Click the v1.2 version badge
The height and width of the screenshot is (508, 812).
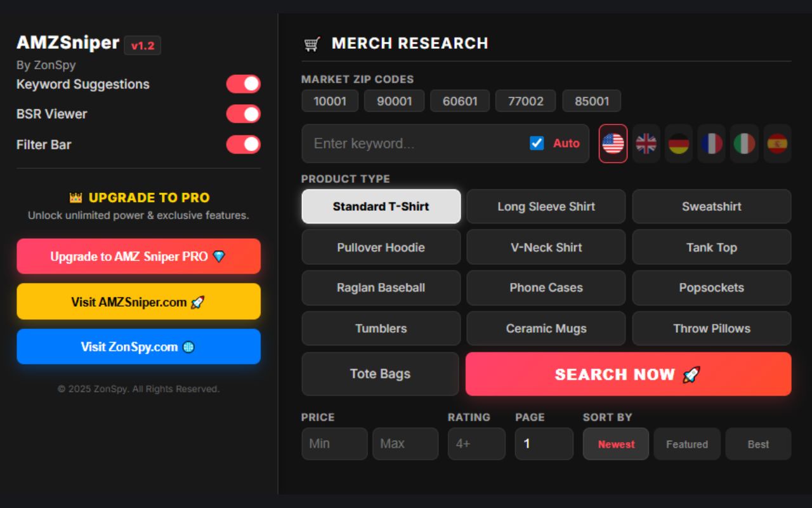click(143, 46)
